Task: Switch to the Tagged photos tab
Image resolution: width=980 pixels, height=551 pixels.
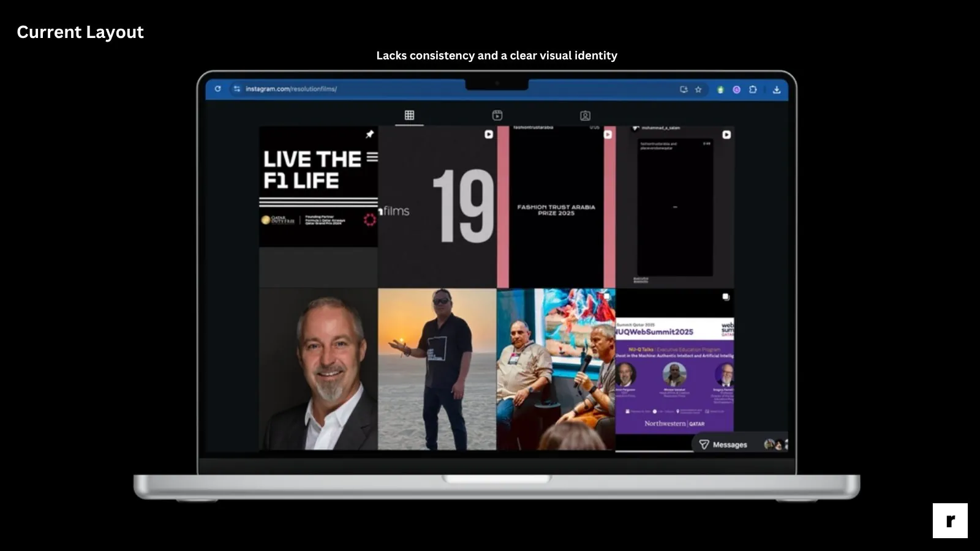Action: (585, 115)
